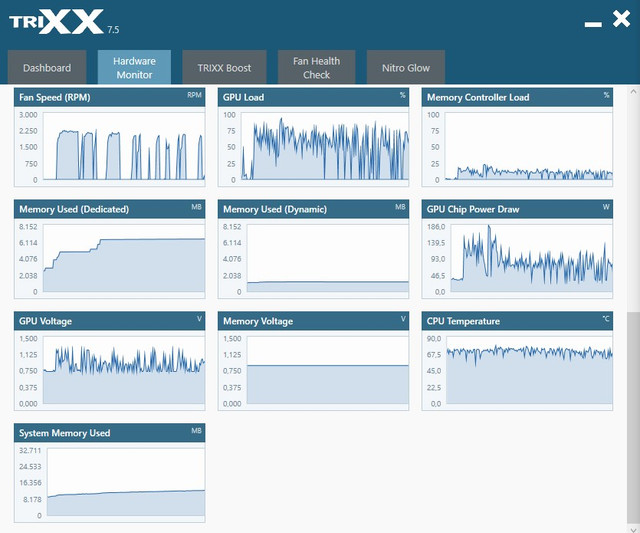This screenshot has height=533, width=640.
Task: Close the TRIXX application
Action: pyautogui.click(x=621, y=19)
